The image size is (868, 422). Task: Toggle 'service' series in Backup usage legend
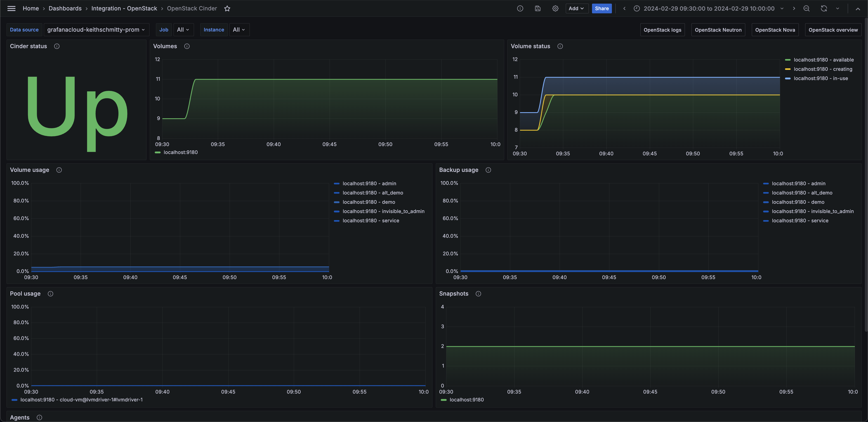tap(800, 220)
